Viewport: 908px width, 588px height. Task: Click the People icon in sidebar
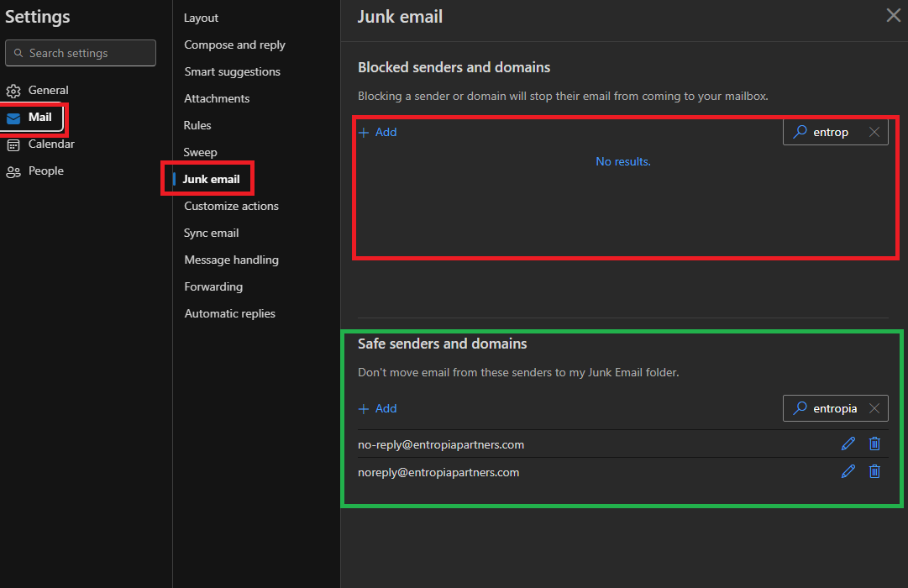click(x=13, y=171)
